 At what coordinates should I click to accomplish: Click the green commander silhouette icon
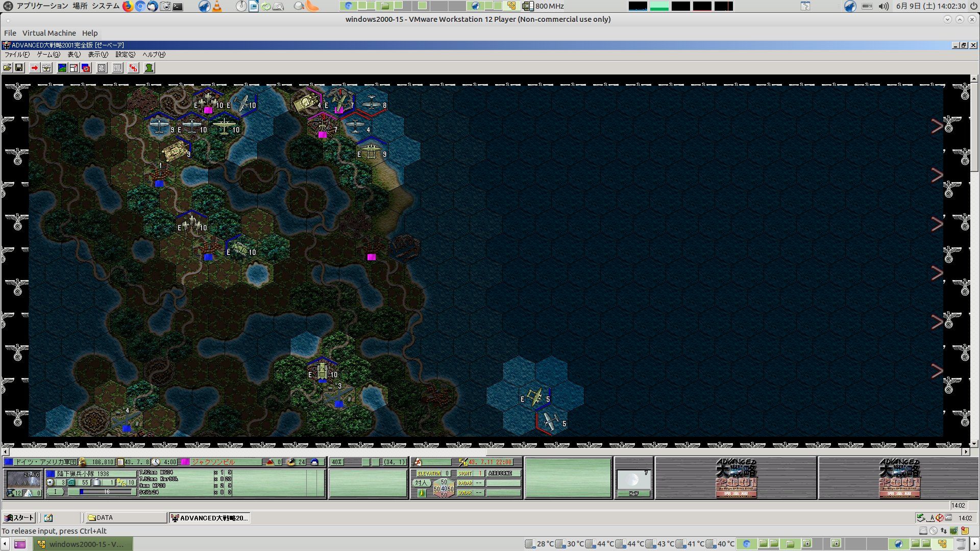click(149, 68)
